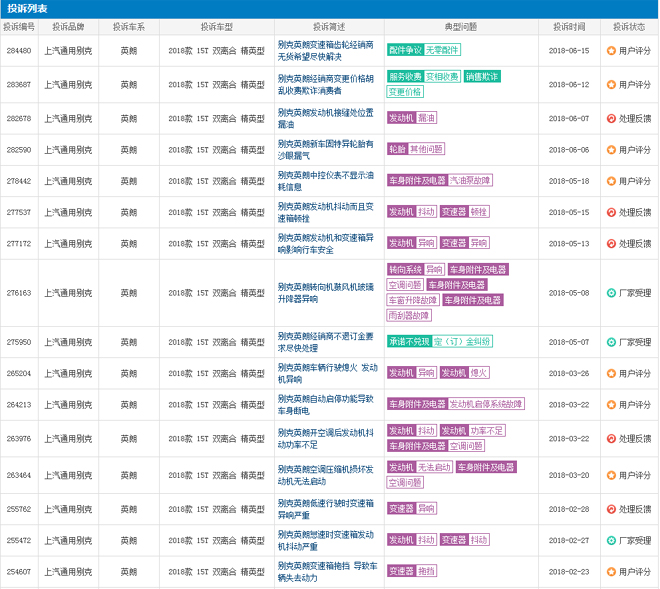Select complaint number 255472
This screenshot has height=589, width=660.
pos(19,540)
